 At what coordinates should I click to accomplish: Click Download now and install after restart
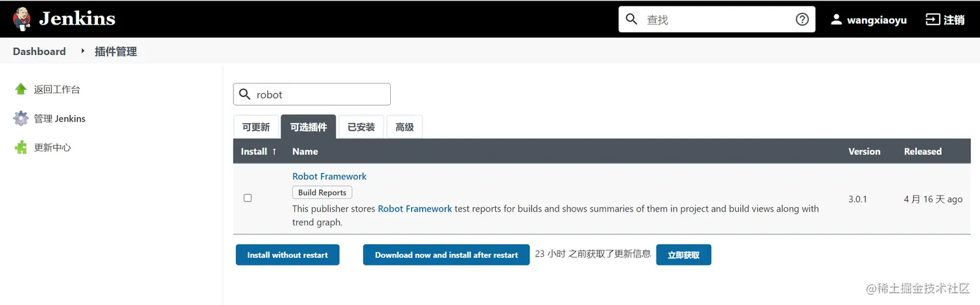pos(447,255)
